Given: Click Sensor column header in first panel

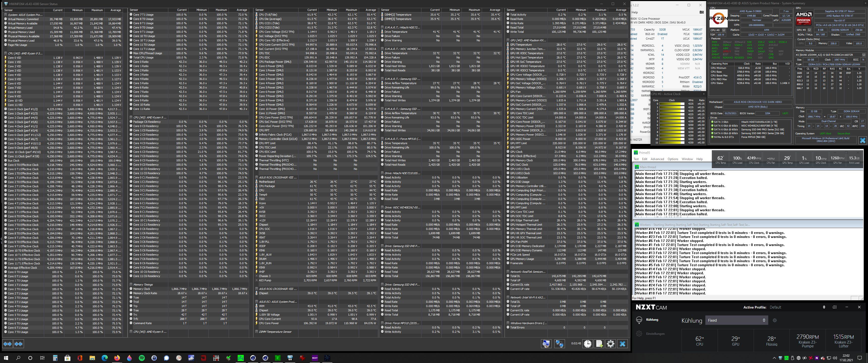Looking at the screenshot, I should coord(23,10).
